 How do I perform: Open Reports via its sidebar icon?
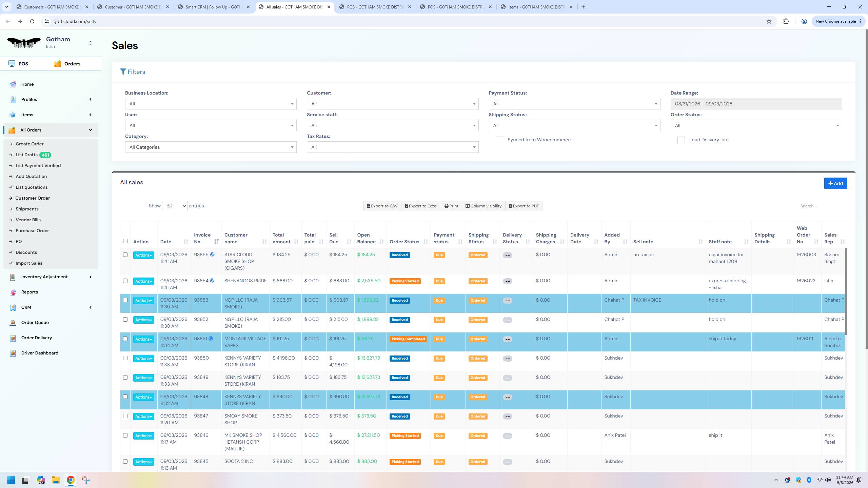tap(13, 292)
